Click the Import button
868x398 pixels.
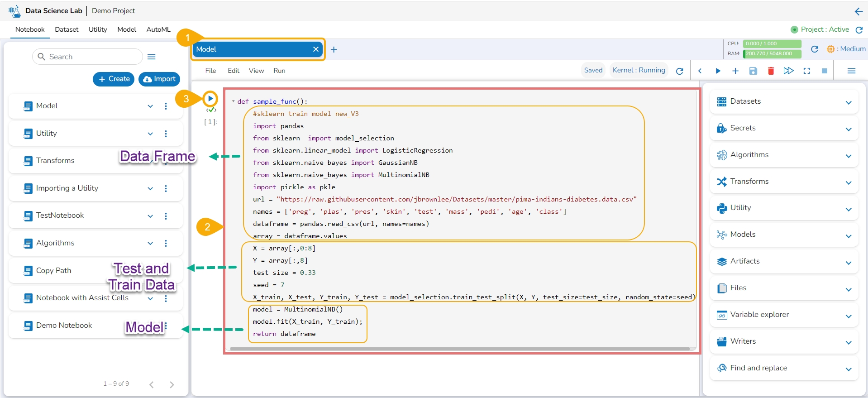[x=159, y=79]
